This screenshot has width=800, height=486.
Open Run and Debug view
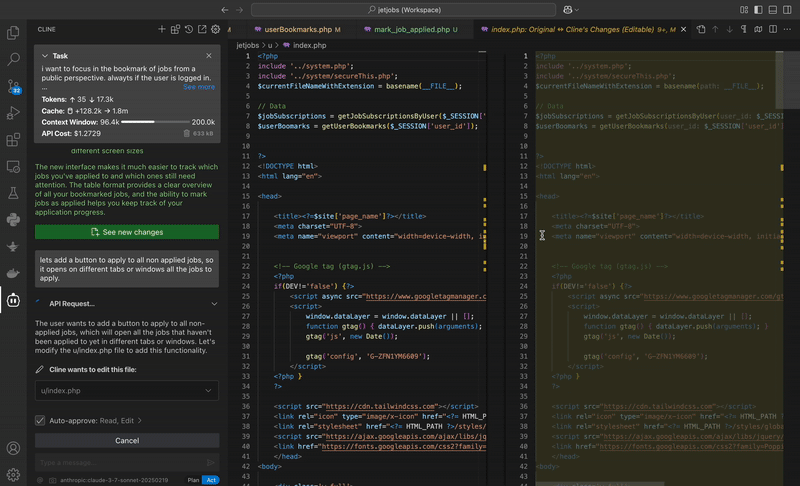(13, 113)
